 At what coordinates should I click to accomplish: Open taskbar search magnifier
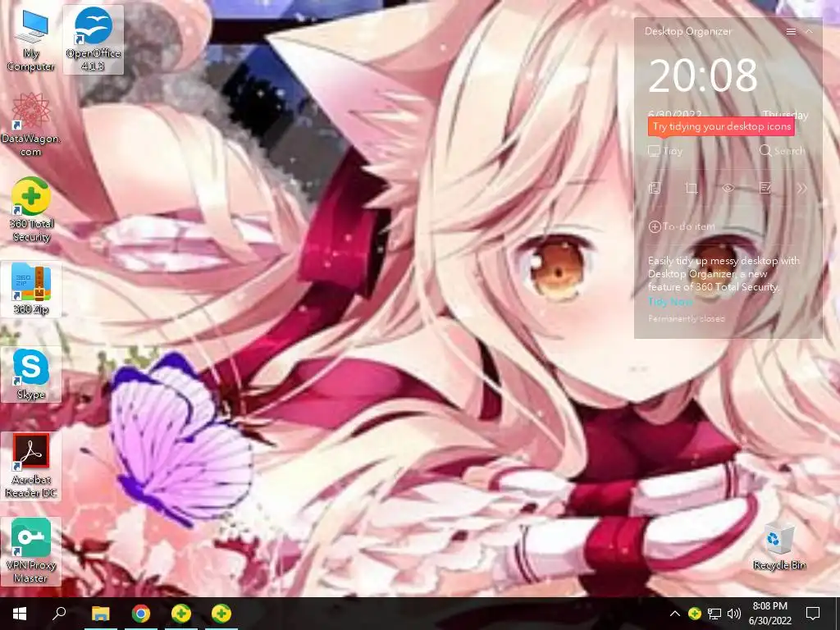pyautogui.click(x=59, y=614)
